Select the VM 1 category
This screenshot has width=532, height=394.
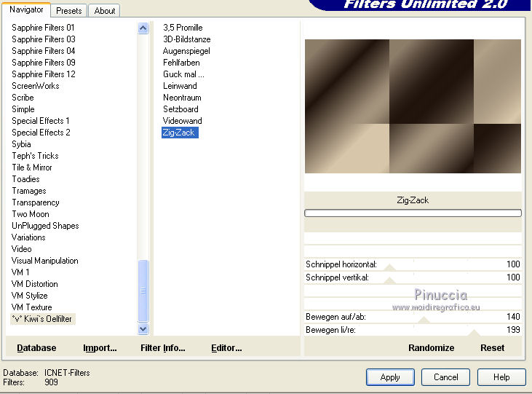pos(20,272)
